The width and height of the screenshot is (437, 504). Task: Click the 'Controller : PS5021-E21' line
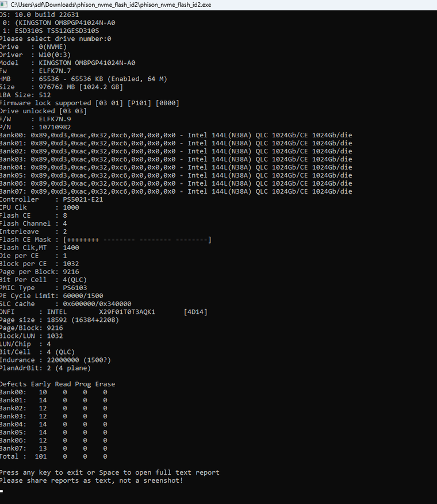tap(51, 199)
